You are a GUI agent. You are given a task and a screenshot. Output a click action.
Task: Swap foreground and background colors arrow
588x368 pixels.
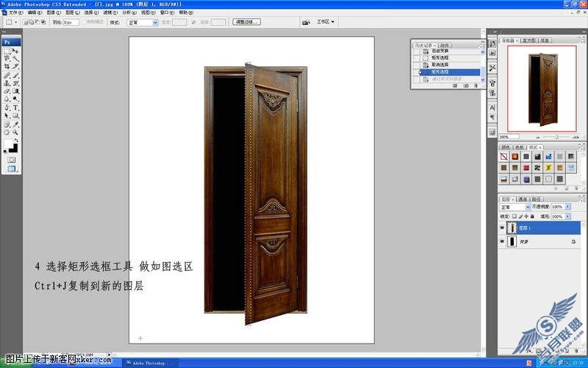click(16, 141)
